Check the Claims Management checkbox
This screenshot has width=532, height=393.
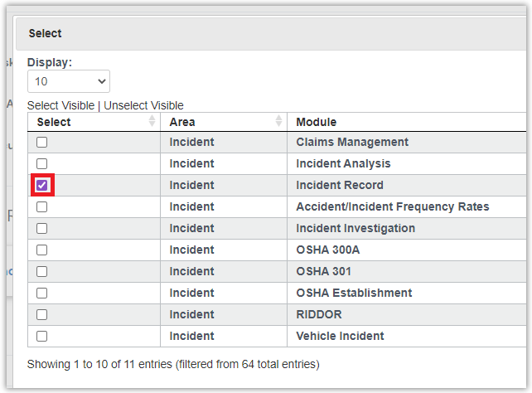click(42, 143)
